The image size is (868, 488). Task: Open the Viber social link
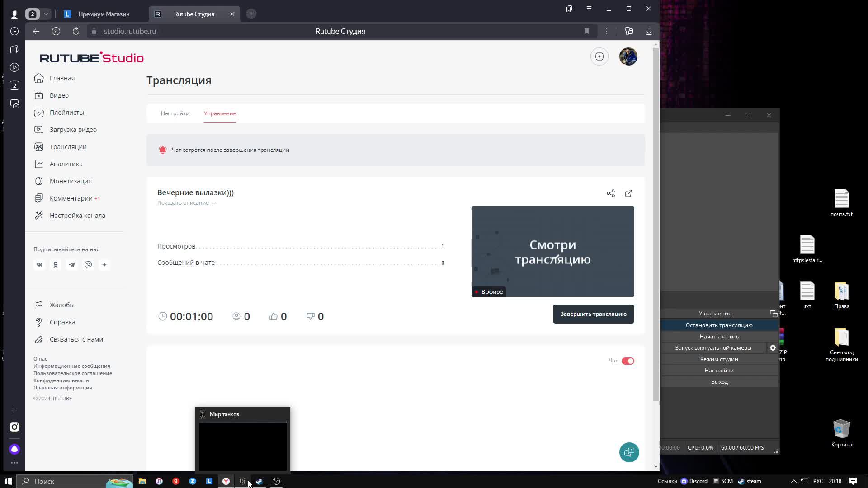click(x=88, y=265)
